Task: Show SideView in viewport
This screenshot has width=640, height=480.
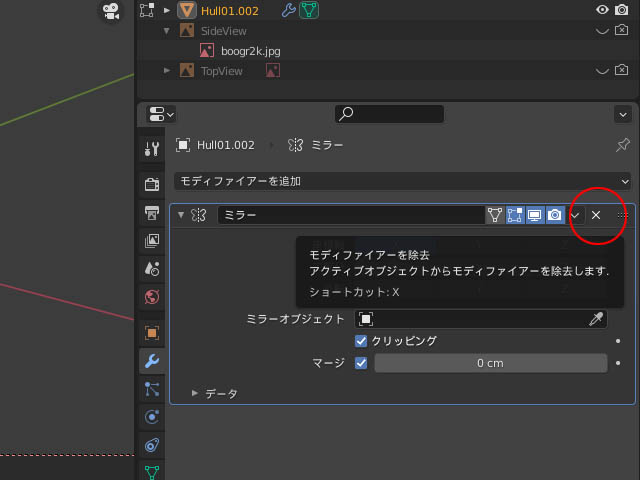Action: [x=602, y=31]
